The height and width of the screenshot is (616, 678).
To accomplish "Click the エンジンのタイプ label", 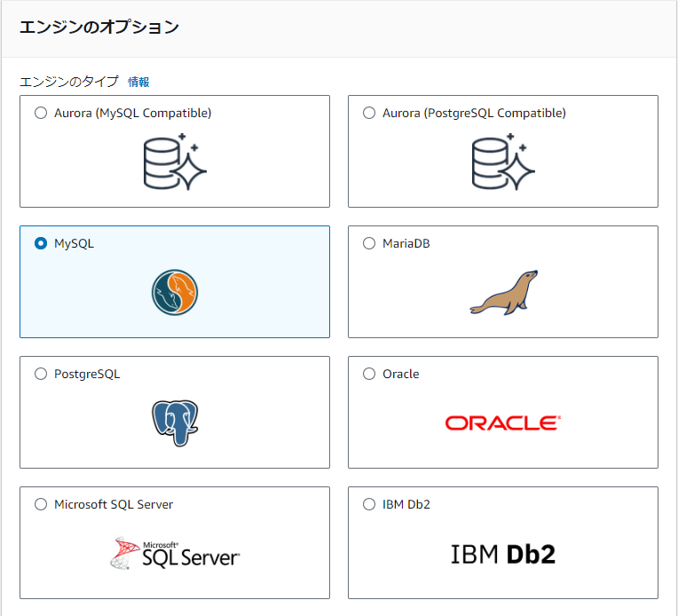I will (68, 82).
